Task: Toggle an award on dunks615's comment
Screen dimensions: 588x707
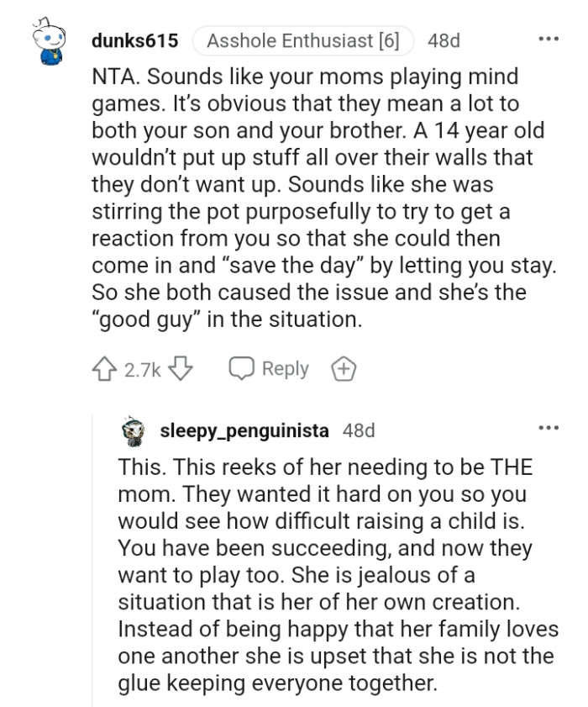Action: [343, 367]
